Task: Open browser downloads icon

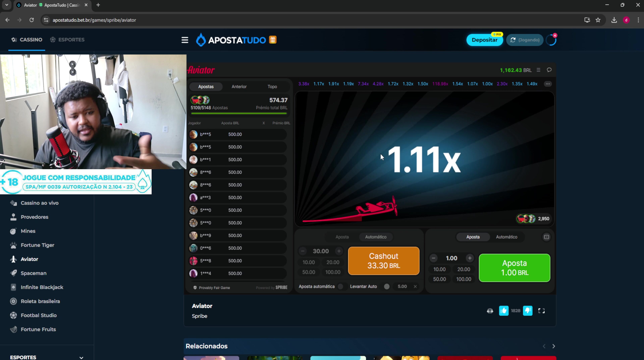Action: tap(614, 20)
